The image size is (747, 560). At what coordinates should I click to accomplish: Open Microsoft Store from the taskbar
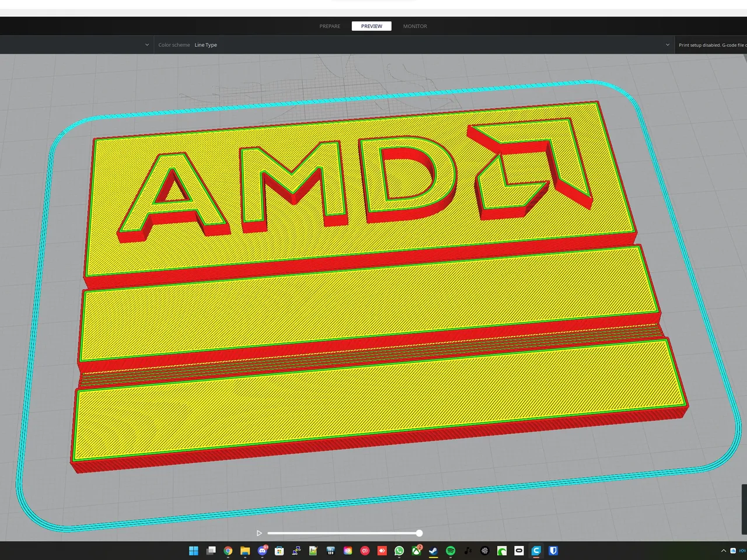pyautogui.click(x=280, y=551)
